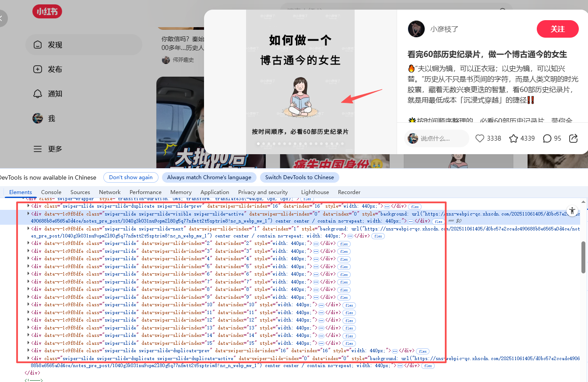Screen dimensions: 588x382
Task: Switch to the Application tab
Action: pos(215,192)
